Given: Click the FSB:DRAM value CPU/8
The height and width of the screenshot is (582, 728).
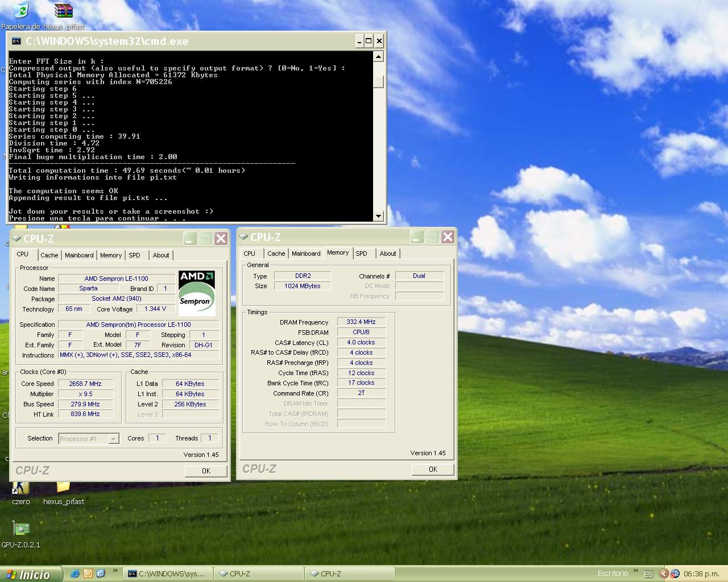Looking at the screenshot, I should [x=361, y=332].
